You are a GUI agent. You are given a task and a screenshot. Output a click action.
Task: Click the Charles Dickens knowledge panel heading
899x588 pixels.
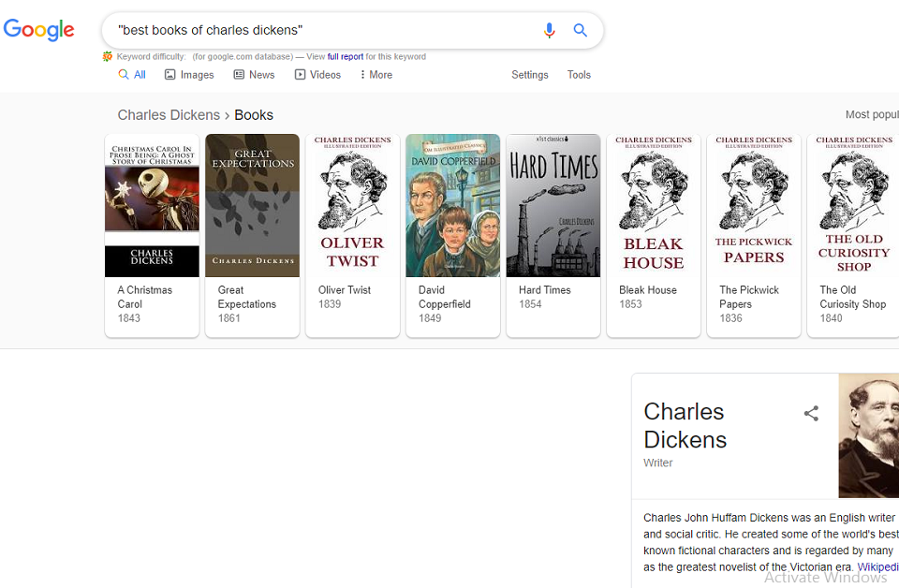[685, 426]
